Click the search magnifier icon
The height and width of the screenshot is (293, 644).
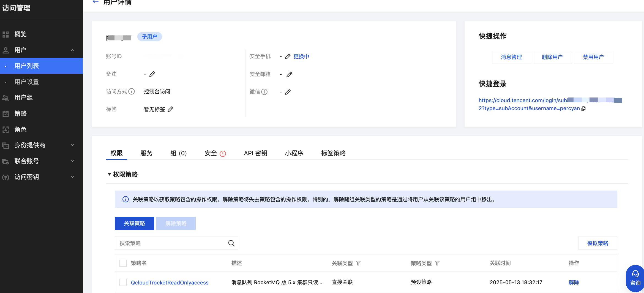coord(231,243)
